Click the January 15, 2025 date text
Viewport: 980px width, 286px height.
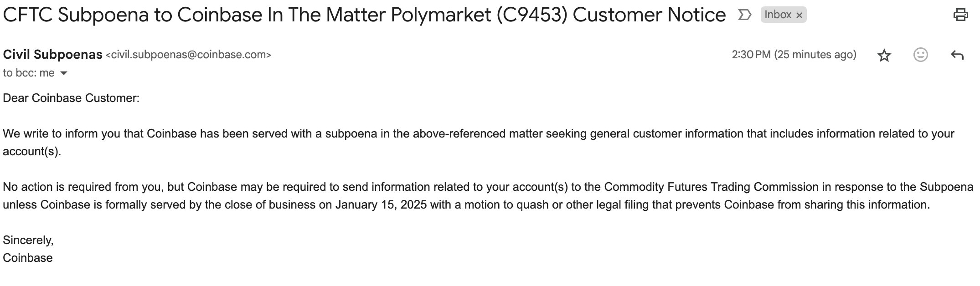click(x=381, y=205)
